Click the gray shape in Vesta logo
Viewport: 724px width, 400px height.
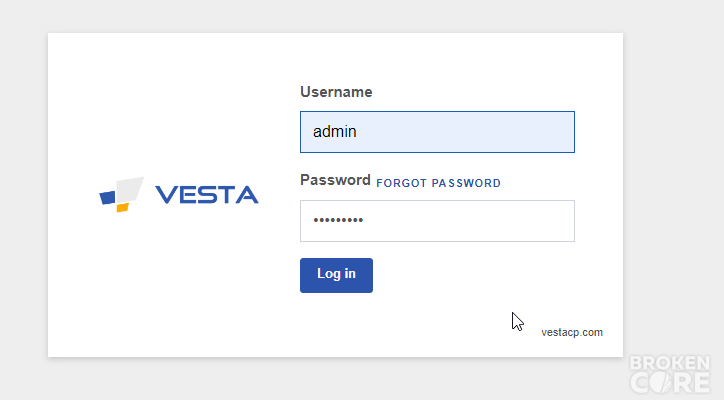(x=130, y=189)
